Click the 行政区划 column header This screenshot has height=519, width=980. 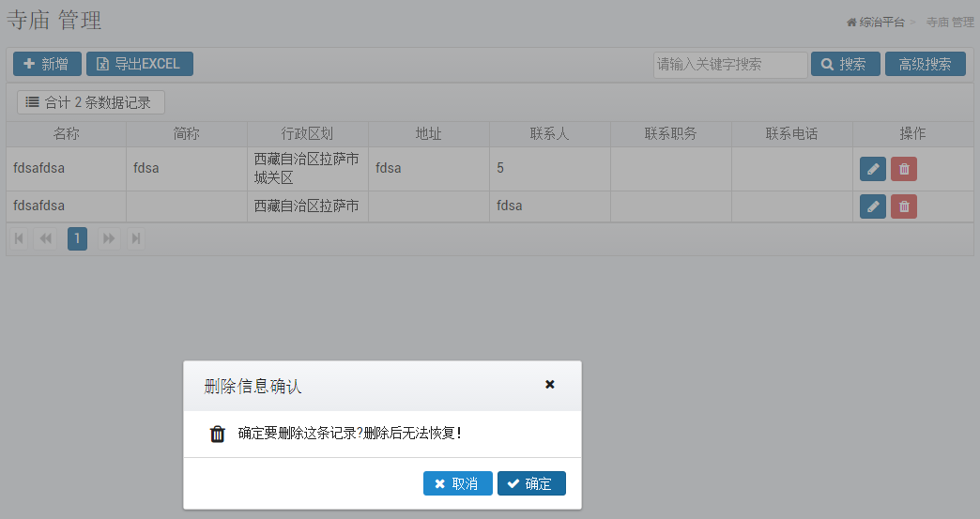[308, 133]
